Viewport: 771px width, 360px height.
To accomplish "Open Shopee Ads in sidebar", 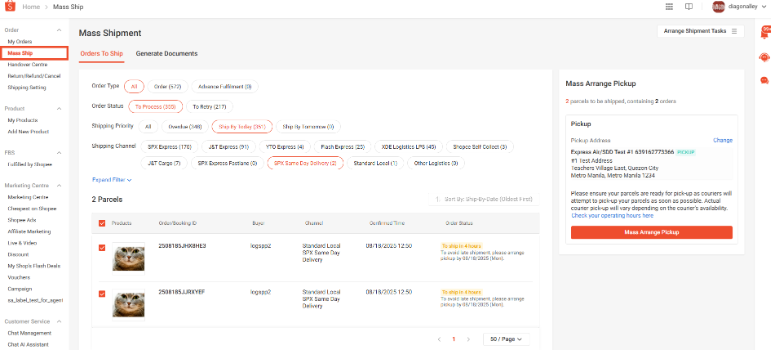I will [22, 220].
